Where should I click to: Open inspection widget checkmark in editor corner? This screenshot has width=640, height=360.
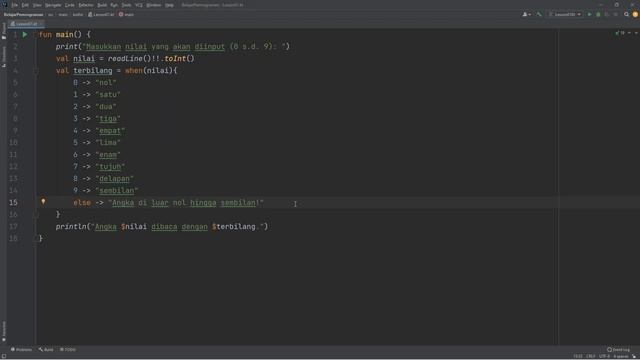620,33
